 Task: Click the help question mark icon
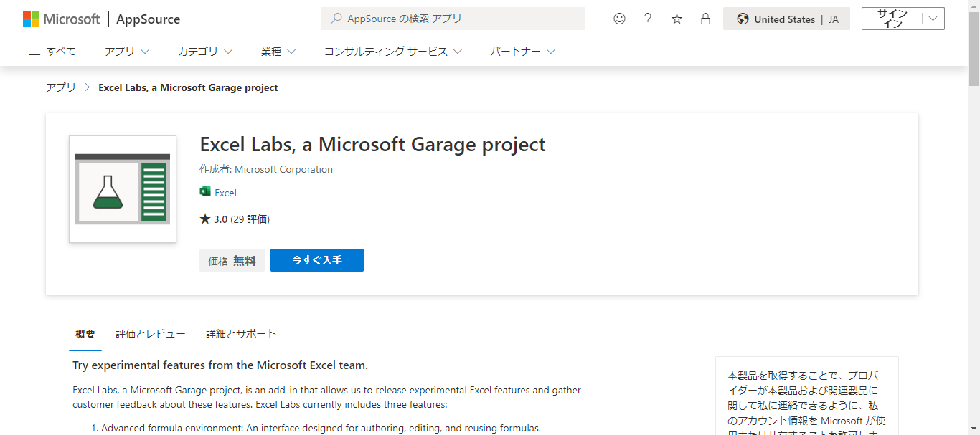point(648,19)
